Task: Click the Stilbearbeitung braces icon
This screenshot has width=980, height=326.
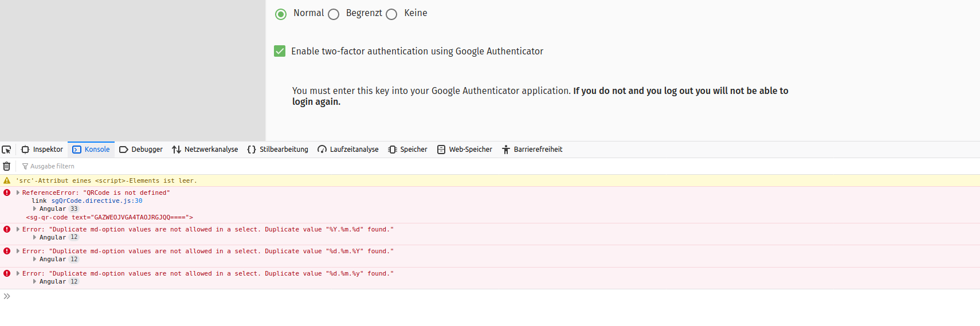Action: click(x=252, y=150)
